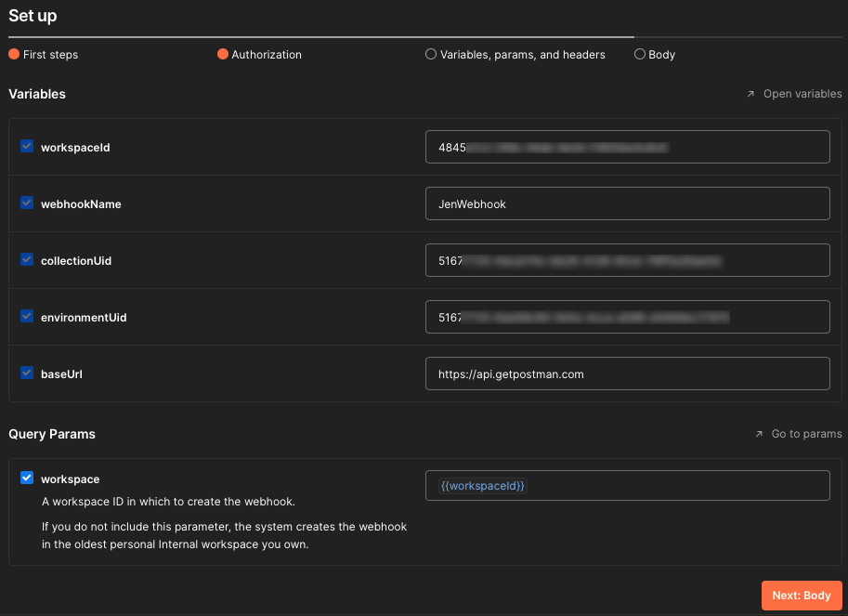Screen dimensions: 848x616
Task: Go to the Body step
Action: pos(655,55)
